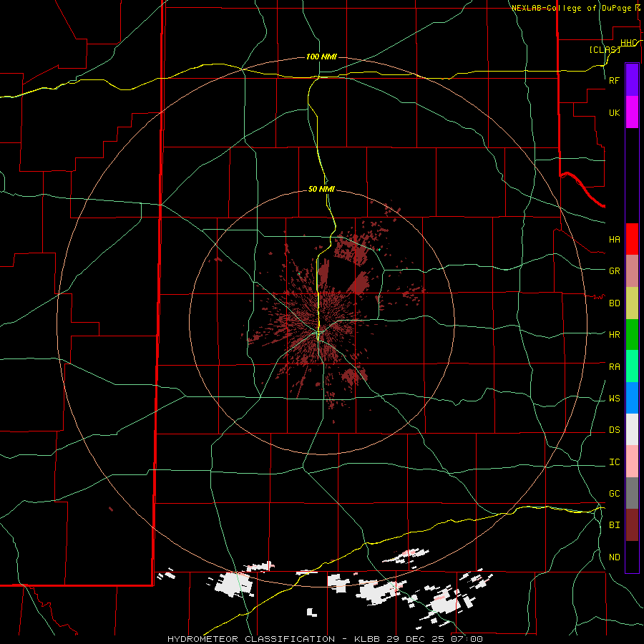Select the GC gray legend swatch
This screenshot has height=644, width=644.
(x=632, y=493)
